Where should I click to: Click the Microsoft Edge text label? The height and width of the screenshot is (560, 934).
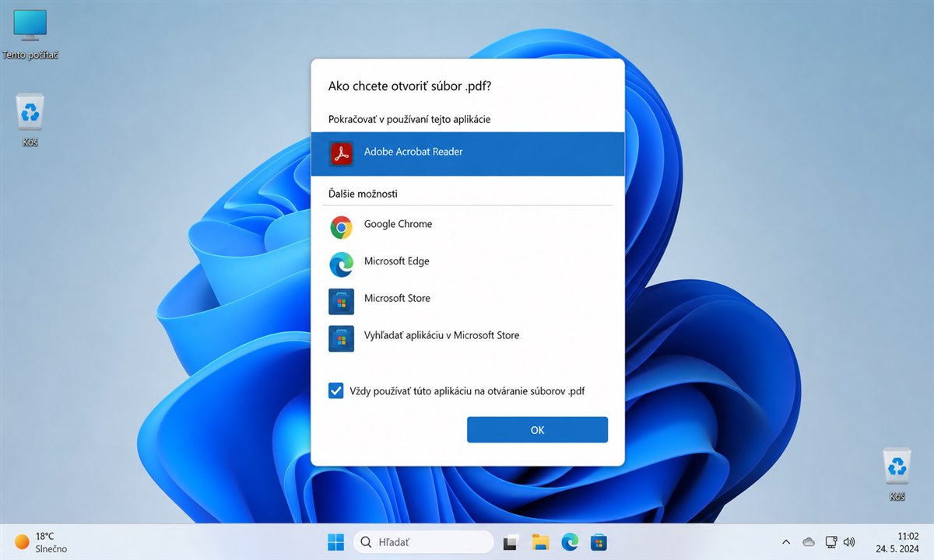tap(396, 261)
